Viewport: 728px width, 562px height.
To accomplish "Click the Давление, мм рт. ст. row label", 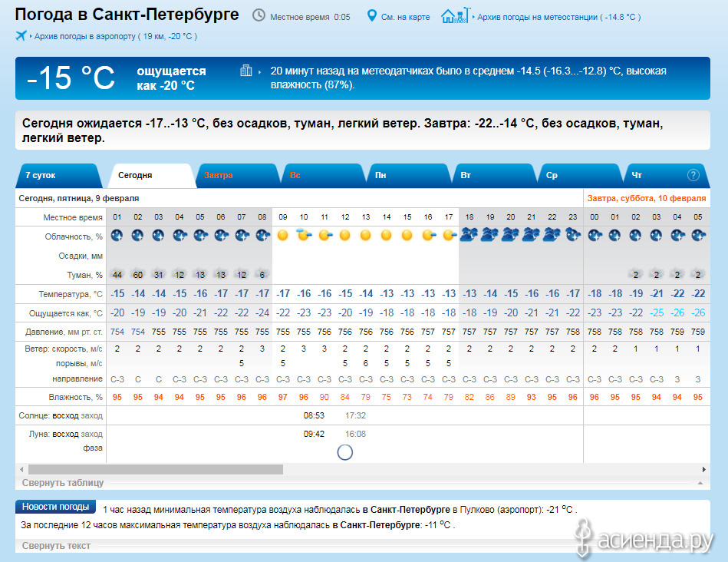I will (x=64, y=332).
